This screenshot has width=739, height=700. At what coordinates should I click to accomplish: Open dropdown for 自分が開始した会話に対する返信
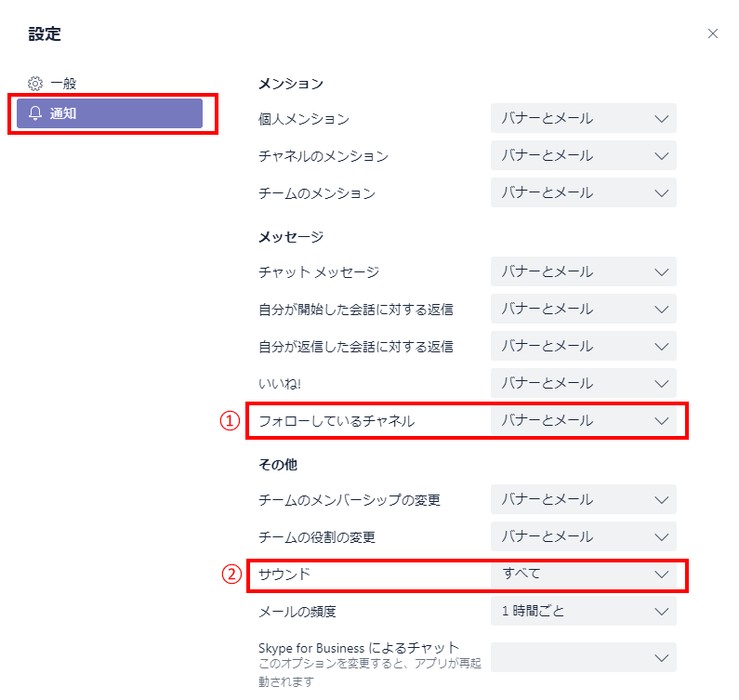583,309
